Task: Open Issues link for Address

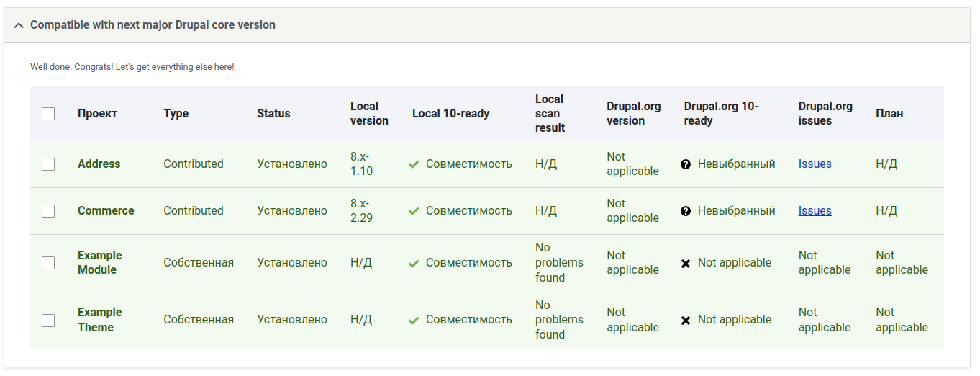Action: 815,164
